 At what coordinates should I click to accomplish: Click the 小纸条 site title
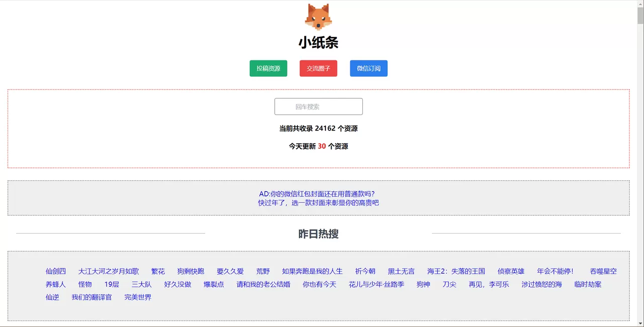318,43
